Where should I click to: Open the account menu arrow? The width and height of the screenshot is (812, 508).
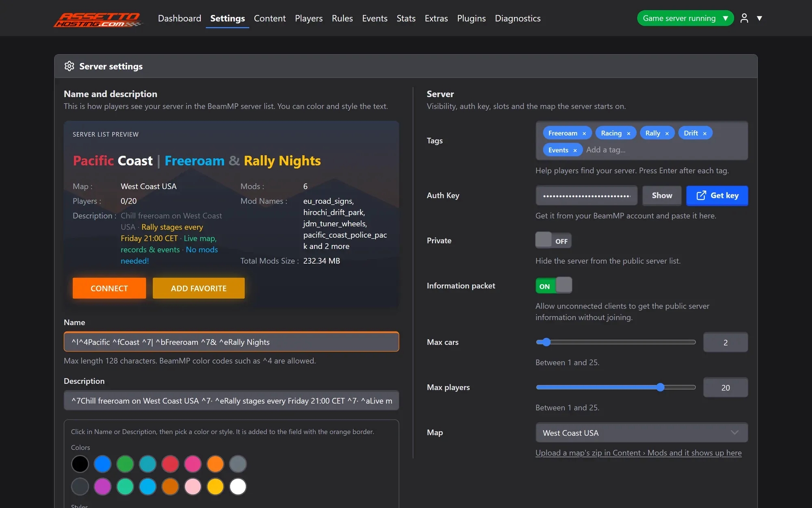pyautogui.click(x=759, y=18)
